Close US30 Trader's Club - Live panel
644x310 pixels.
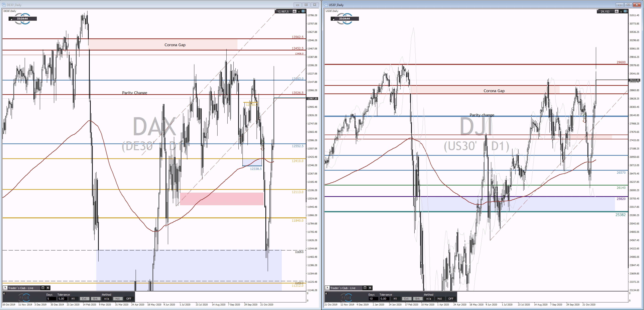coord(370,288)
